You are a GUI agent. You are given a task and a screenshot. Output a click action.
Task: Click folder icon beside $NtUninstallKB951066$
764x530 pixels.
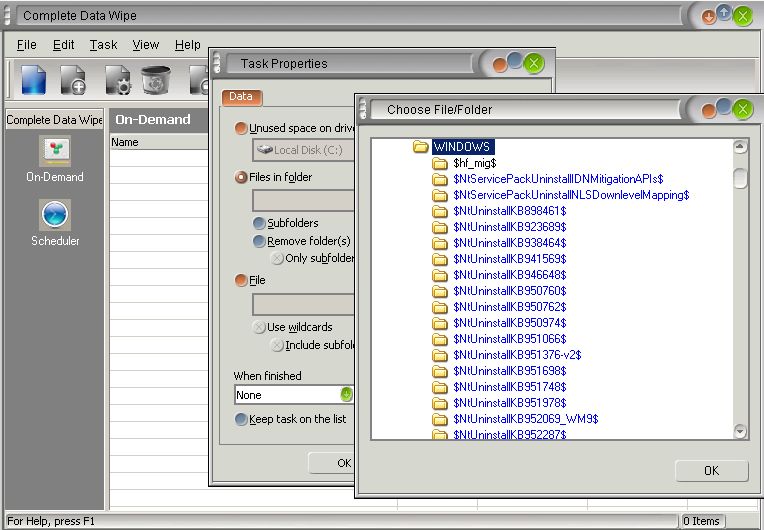click(439, 339)
